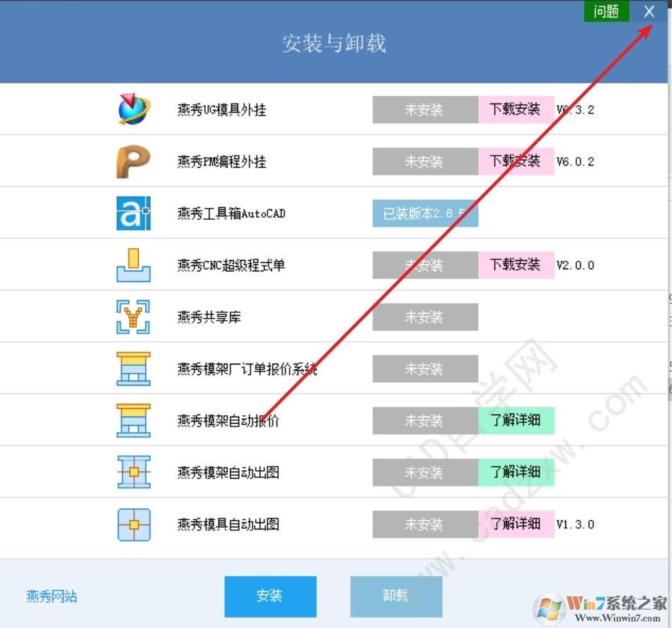Click the 燕秀CNC超级程式单 icon
Viewport: 672px width, 628px height.
click(133, 264)
